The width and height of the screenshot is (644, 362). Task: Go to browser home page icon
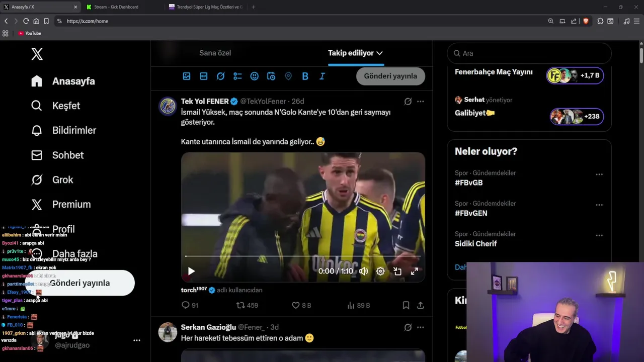[36, 21]
